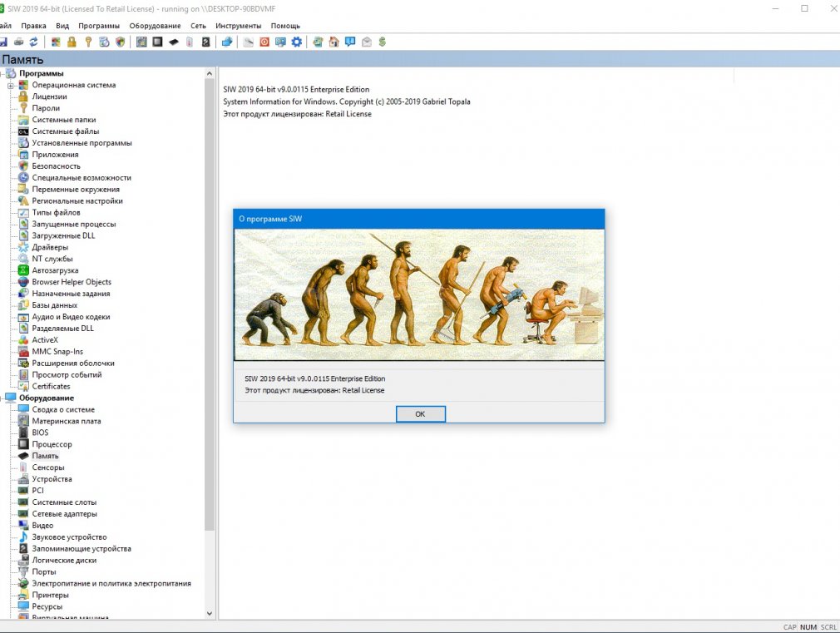Click the motherboard icon in the toolbar
Viewport: 840px width, 633px height.
(x=141, y=42)
